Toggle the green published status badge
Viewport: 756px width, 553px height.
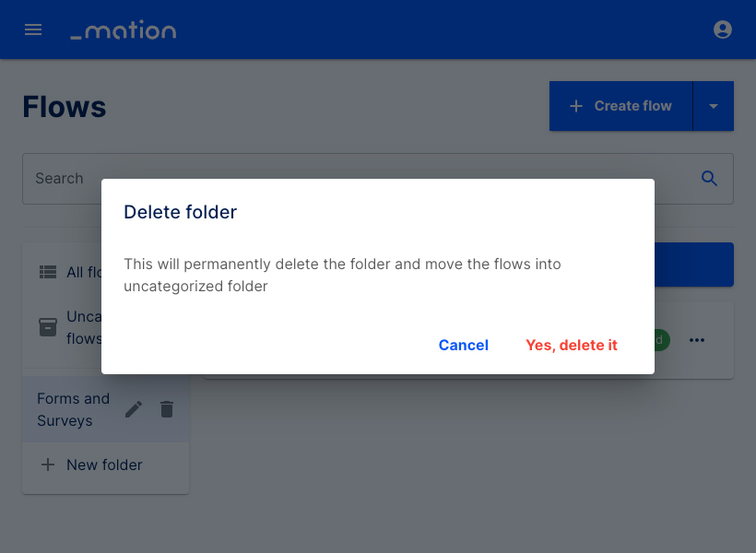click(x=656, y=340)
